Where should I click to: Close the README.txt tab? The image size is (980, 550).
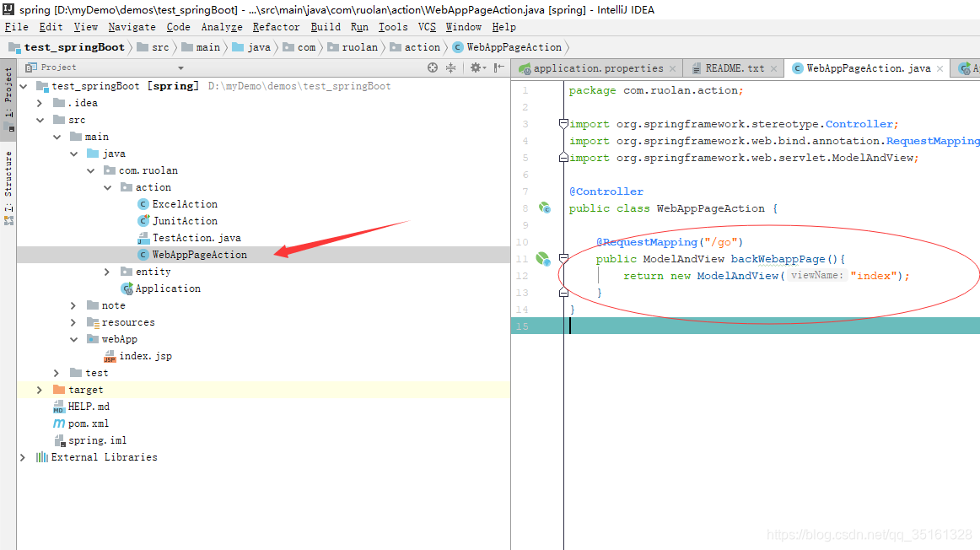click(773, 69)
